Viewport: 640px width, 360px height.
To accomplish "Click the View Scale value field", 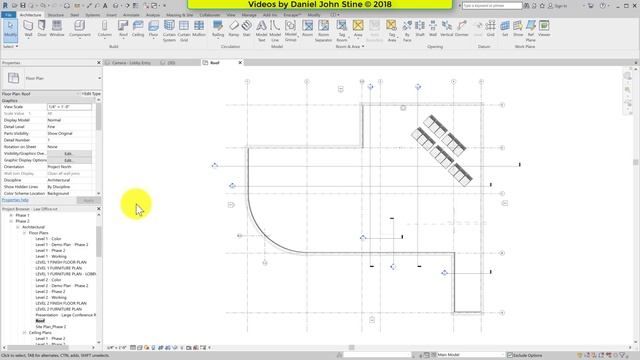I will click(69, 107).
